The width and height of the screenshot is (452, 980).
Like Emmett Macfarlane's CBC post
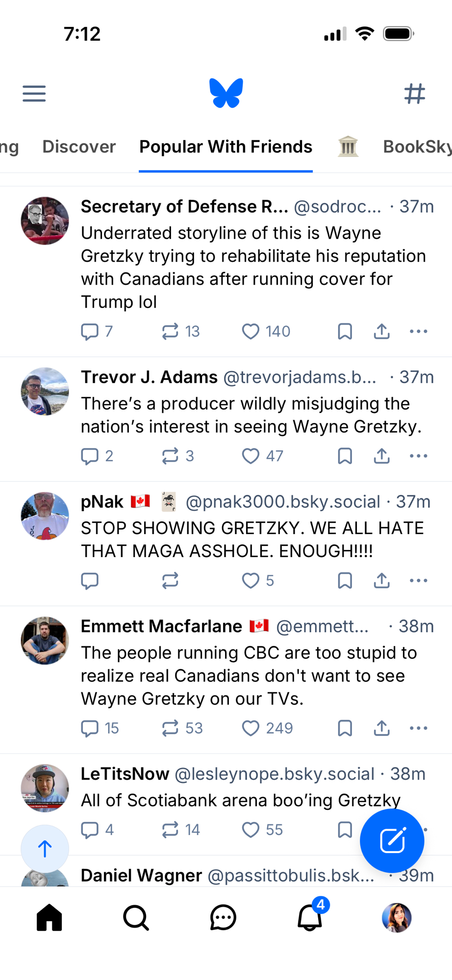[x=251, y=728]
